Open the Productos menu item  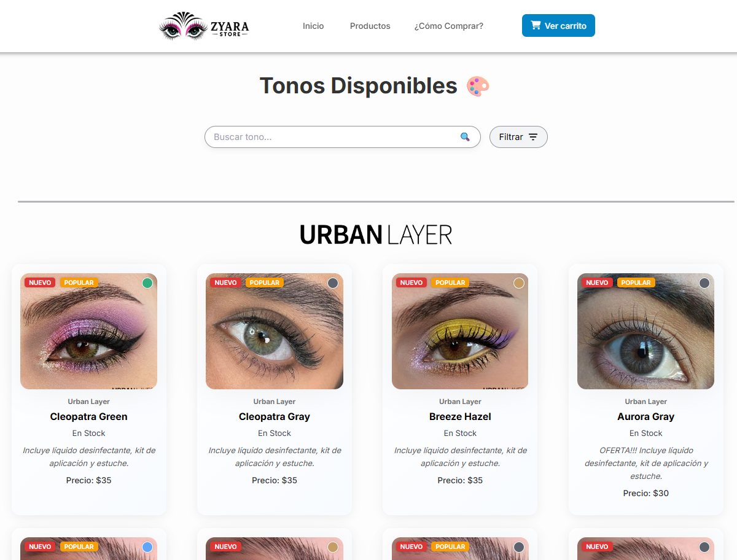[370, 26]
